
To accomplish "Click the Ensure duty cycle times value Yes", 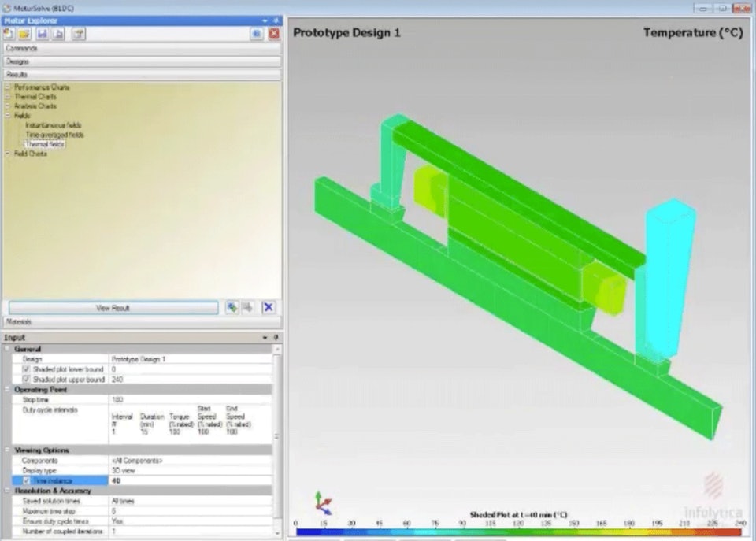I will pos(191,521).
